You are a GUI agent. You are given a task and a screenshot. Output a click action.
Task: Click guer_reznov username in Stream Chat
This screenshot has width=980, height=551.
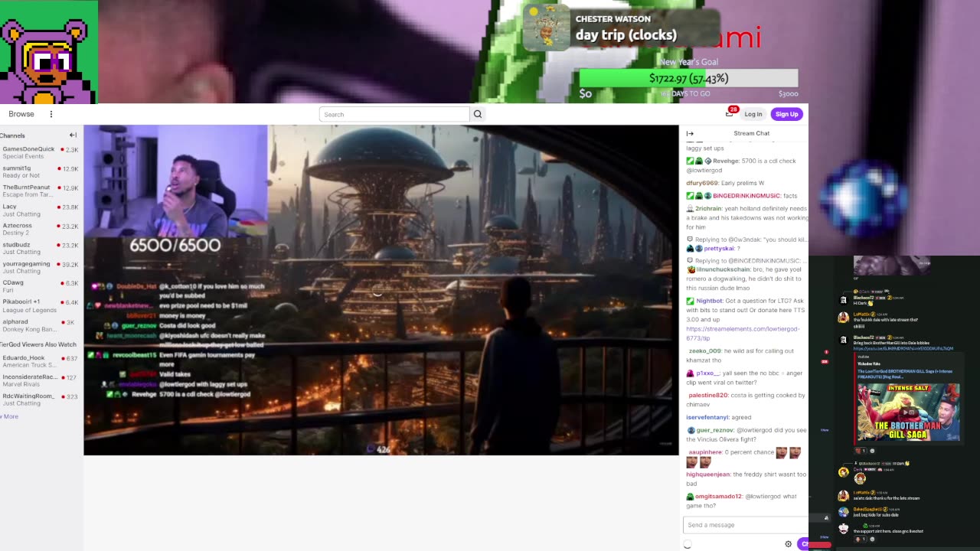click(x=714, y=430)
